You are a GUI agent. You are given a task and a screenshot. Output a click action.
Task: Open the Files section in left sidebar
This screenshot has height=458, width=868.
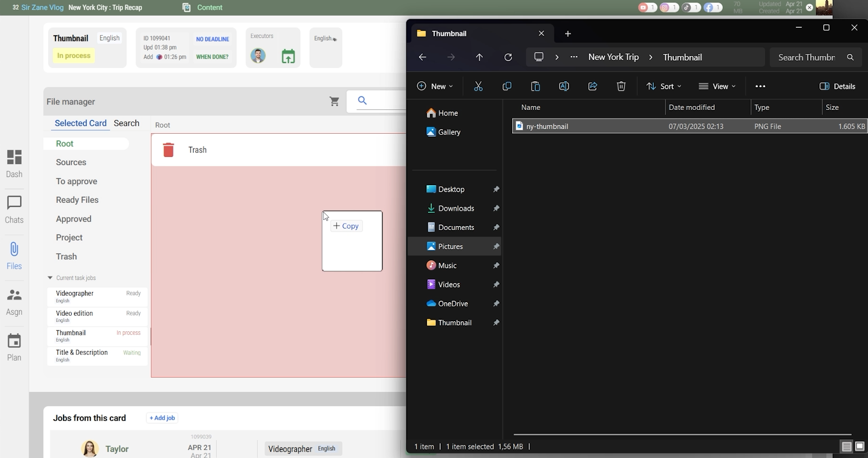tap(14, 256)
